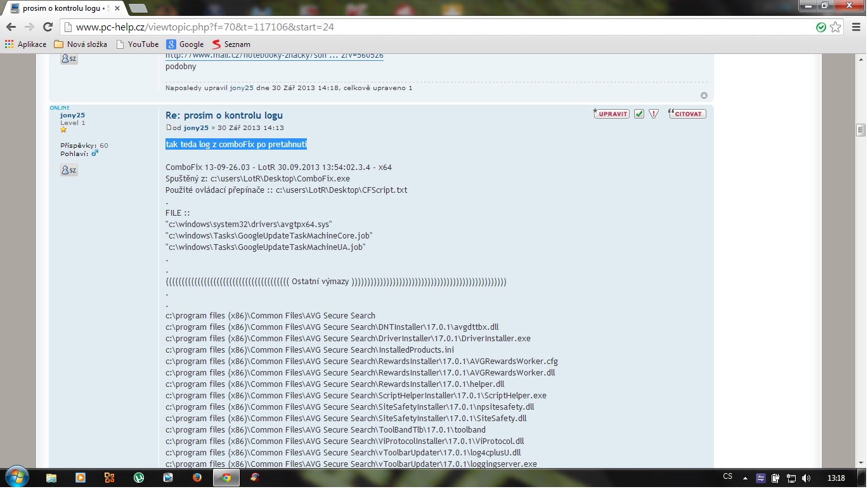Screen dimensions: 868x489
Task: Click the yellow rank star under Level 1
Action: (63, 129)
